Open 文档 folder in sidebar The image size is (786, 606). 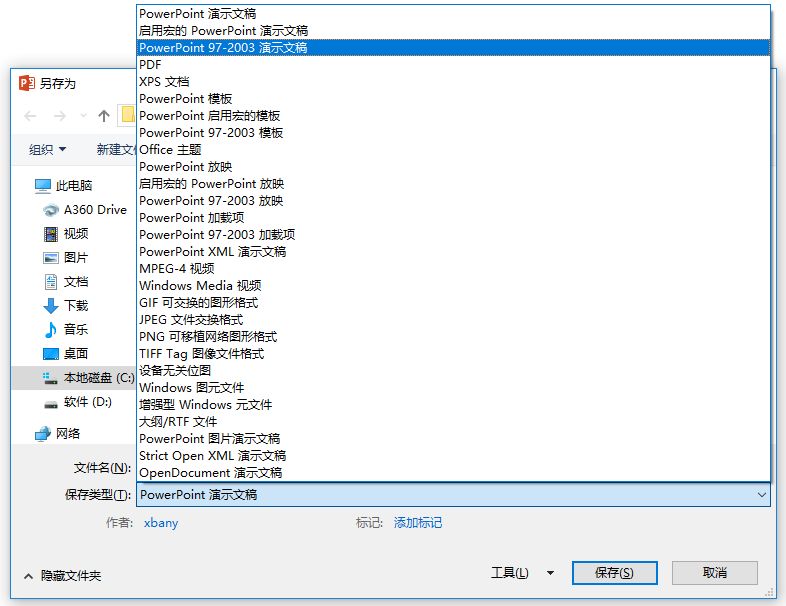[66, 282]
